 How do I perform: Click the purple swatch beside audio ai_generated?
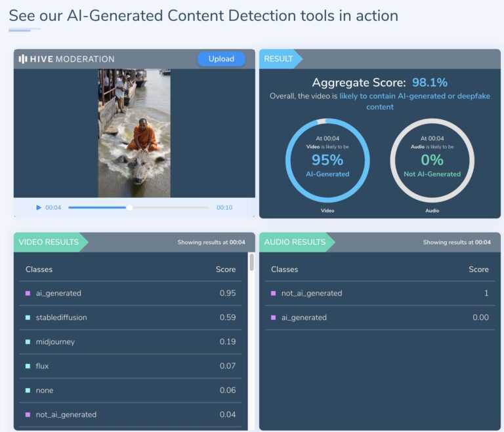274,318
